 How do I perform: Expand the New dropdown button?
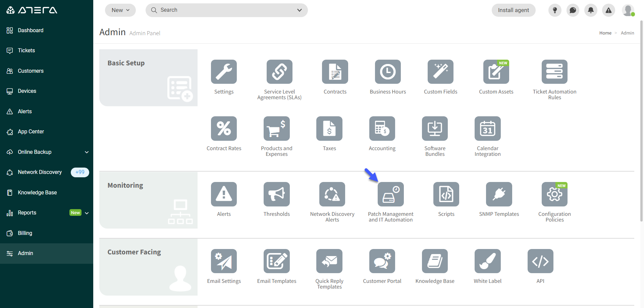pyautogui.click(x=120, y=10)
